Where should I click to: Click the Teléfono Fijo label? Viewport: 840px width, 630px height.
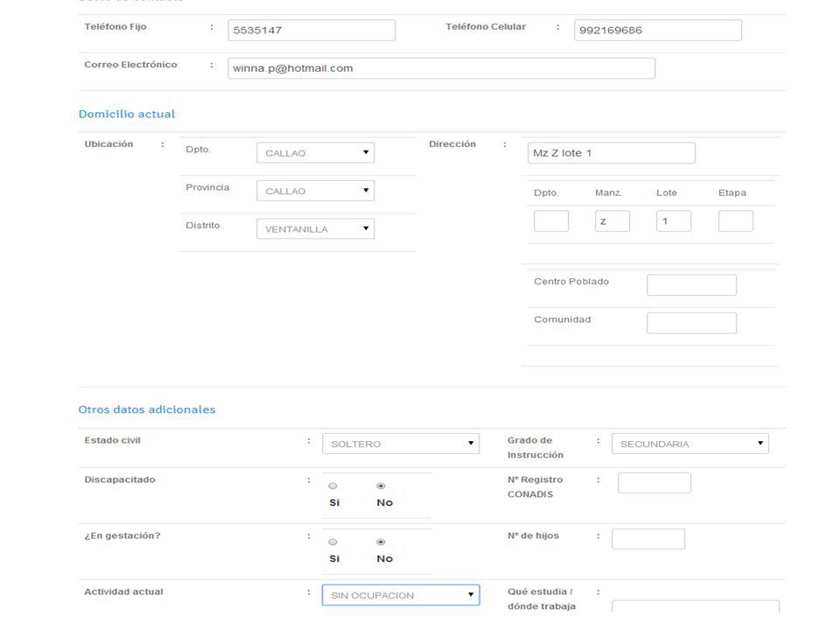(115, 27)
